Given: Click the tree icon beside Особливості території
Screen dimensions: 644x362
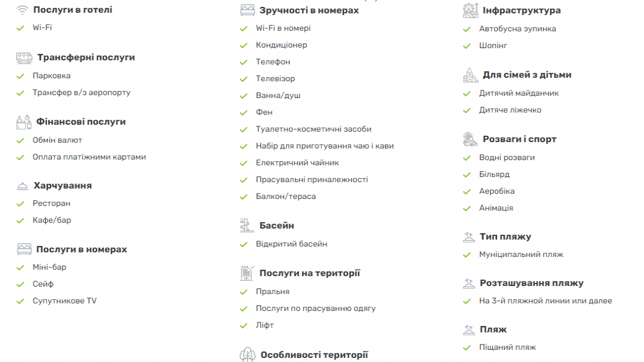Looking at the screenshot, I should click(x=247, y=354).
